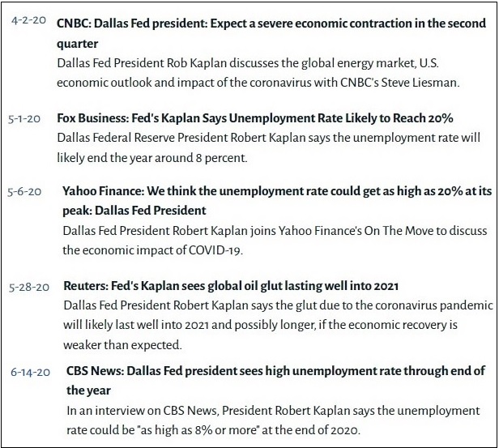Viewport: 499px width, 448px height.
Task: Click the coronavirus pandemic glut summary text
Action: tap(278, 325)
